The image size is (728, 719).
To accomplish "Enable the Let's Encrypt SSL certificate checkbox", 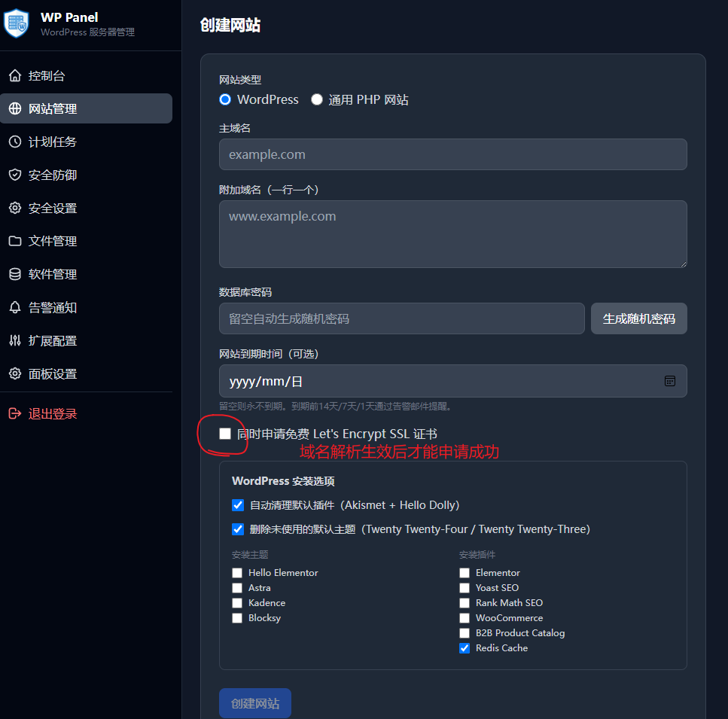I will pyautogui.click(x=225, y=434).
